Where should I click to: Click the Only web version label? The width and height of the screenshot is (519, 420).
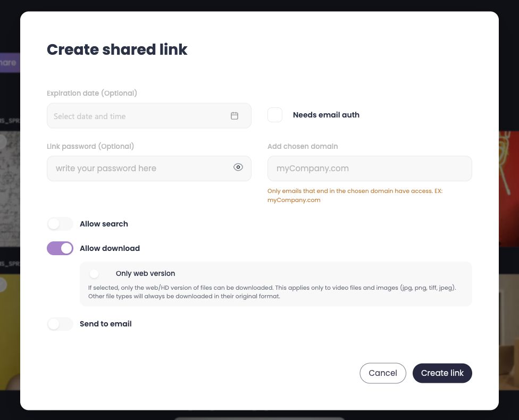pyautogui.click(x=145, y=273)
